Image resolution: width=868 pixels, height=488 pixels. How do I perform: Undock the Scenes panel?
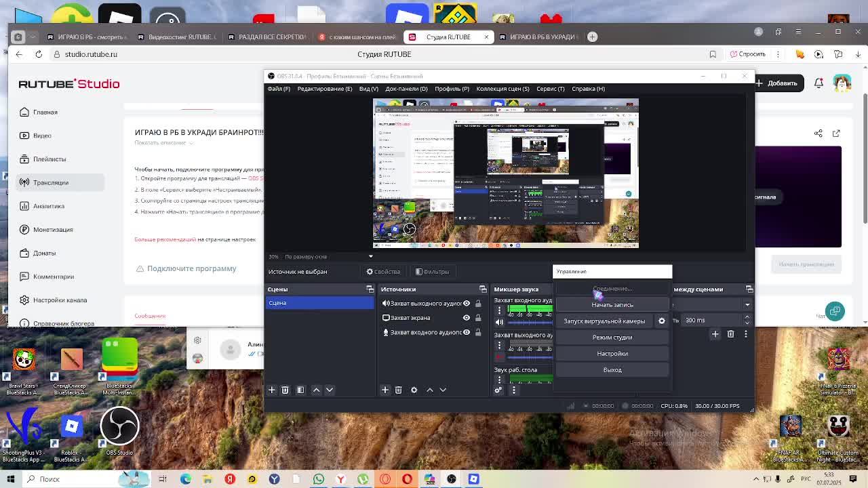tap(370, 289)
